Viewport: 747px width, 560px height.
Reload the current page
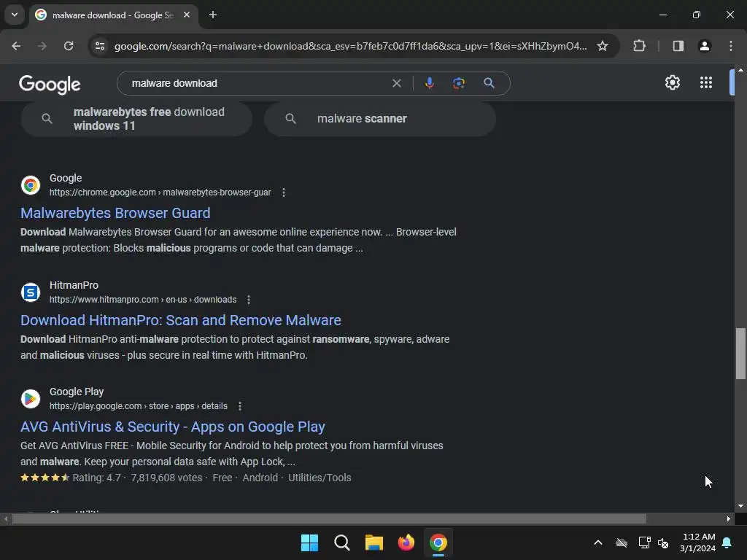(x=69, y=46)
